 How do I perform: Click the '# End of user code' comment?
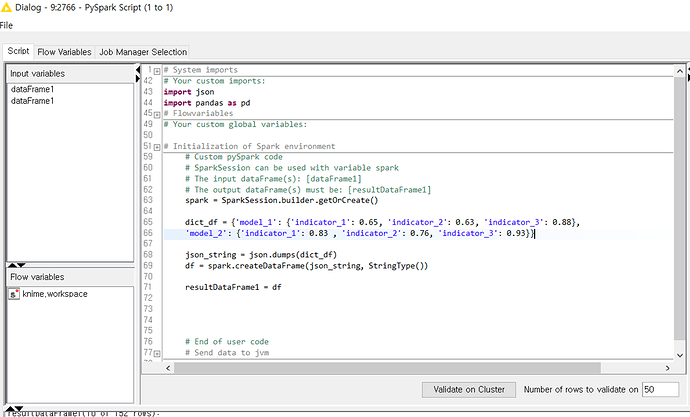[227, 342]
